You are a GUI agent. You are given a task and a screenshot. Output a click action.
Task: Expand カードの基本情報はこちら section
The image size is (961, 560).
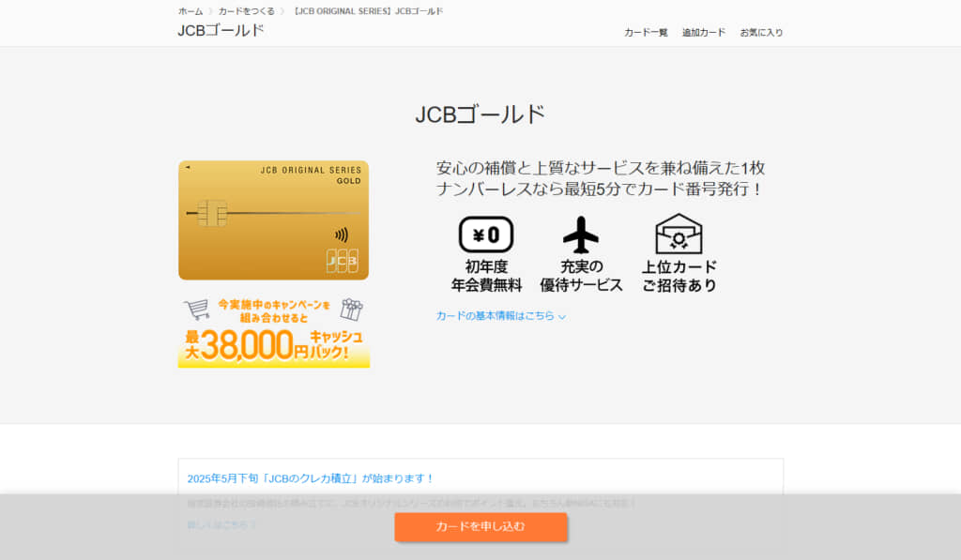501,315
